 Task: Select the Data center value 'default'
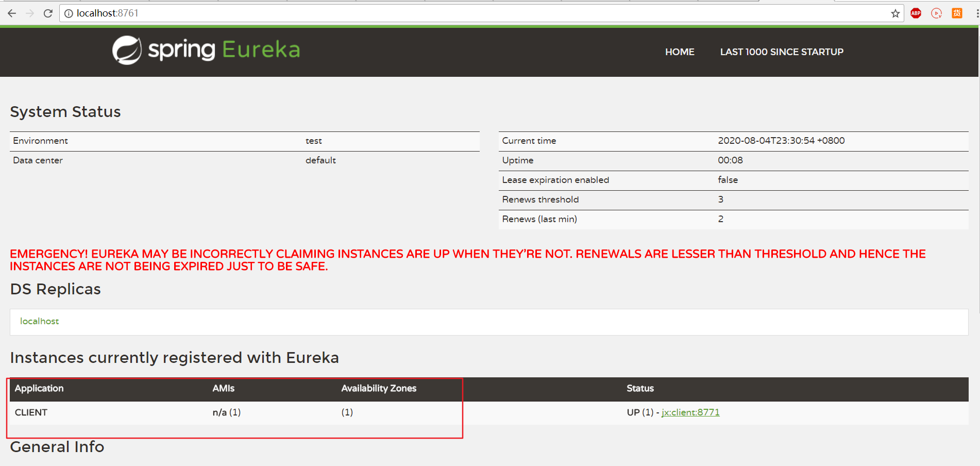click(x=320, y=160)
